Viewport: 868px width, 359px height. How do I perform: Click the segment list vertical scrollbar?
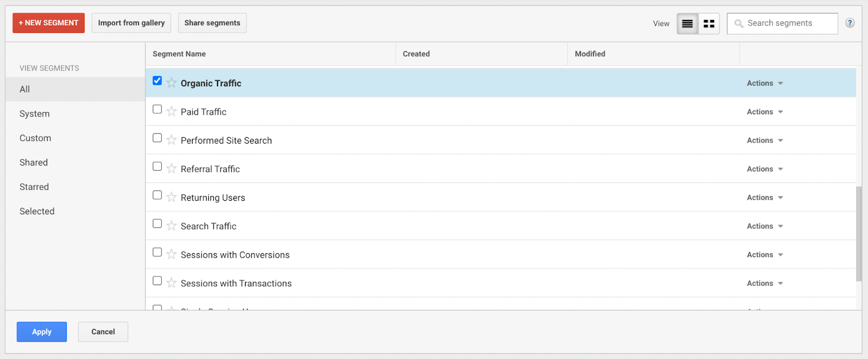[x=859, y=234]
